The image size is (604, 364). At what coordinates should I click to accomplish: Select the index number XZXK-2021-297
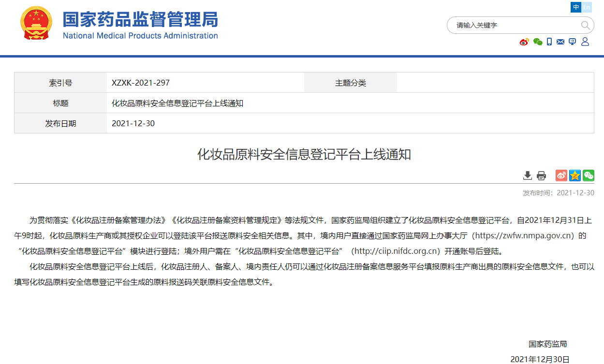[x=141, y=83]
